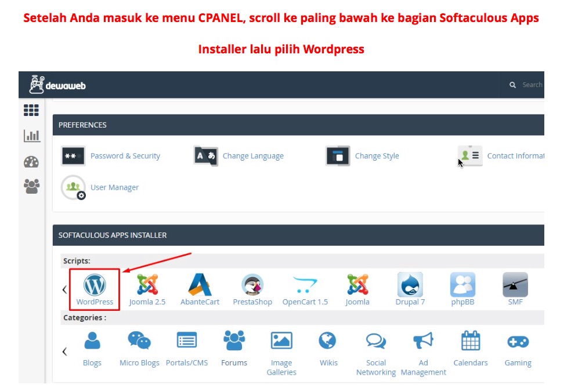The image size is (571, 392).
Task: Select the PrestaShop script icon
Action: point(252,284)
